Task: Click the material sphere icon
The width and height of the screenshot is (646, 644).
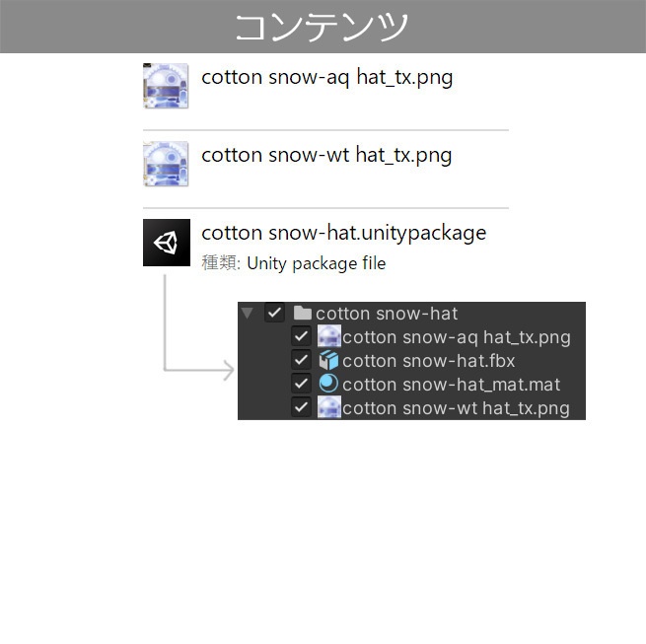Action: [x=329, y=385]
